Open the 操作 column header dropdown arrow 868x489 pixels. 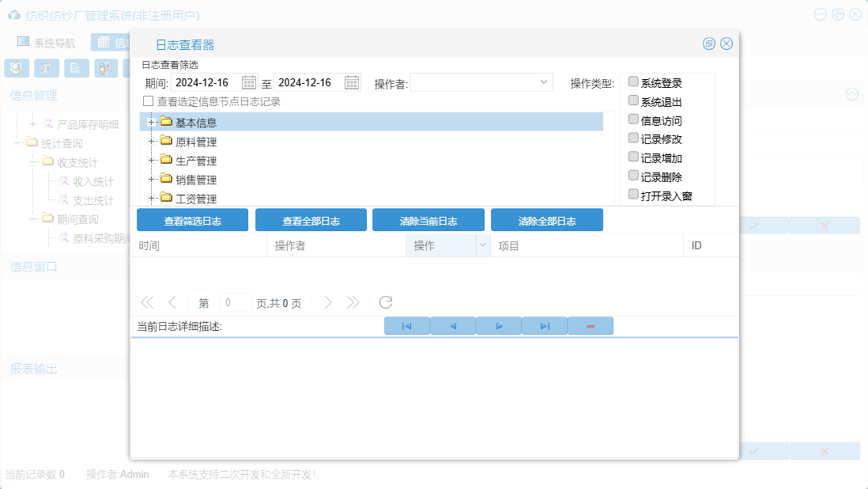[x=482, y=246]
